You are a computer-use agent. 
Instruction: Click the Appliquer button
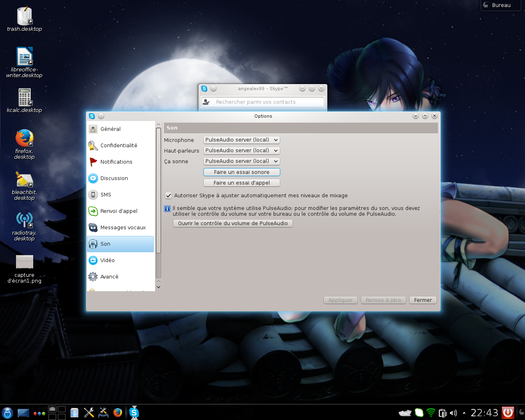coord(340,300)
